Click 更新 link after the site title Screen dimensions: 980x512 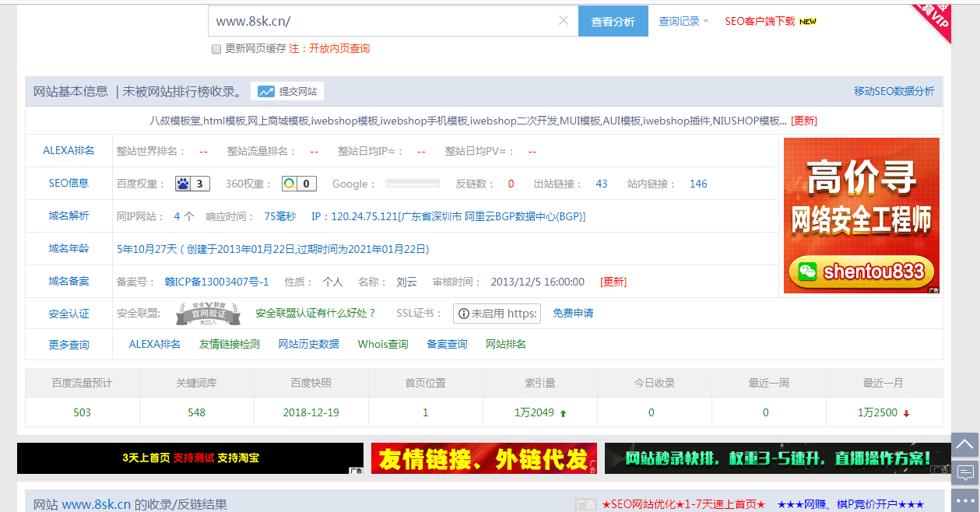804,121
